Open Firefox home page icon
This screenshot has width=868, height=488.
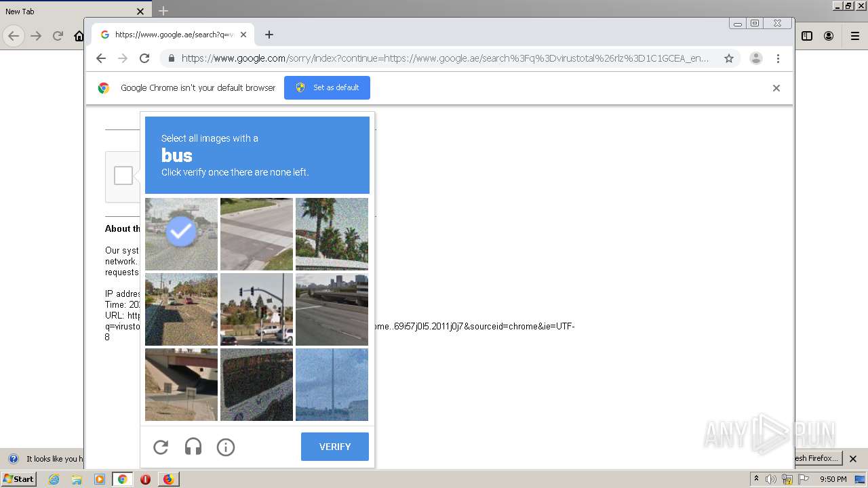tap(79, 36)
